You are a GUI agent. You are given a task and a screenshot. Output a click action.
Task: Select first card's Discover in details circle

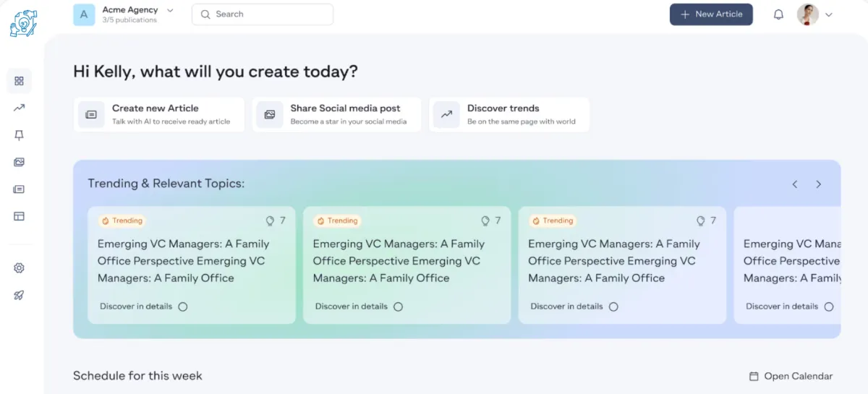[x=183, y=307]
